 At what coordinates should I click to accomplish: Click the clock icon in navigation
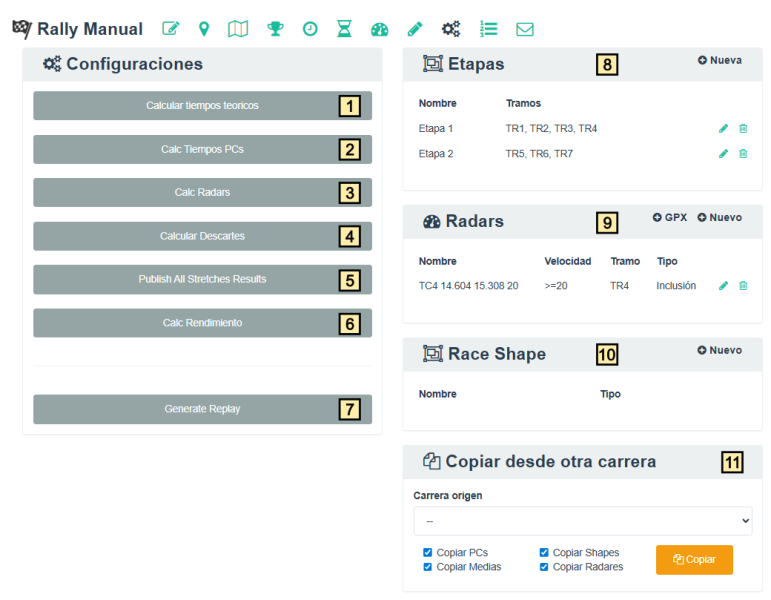coord(310,29)
